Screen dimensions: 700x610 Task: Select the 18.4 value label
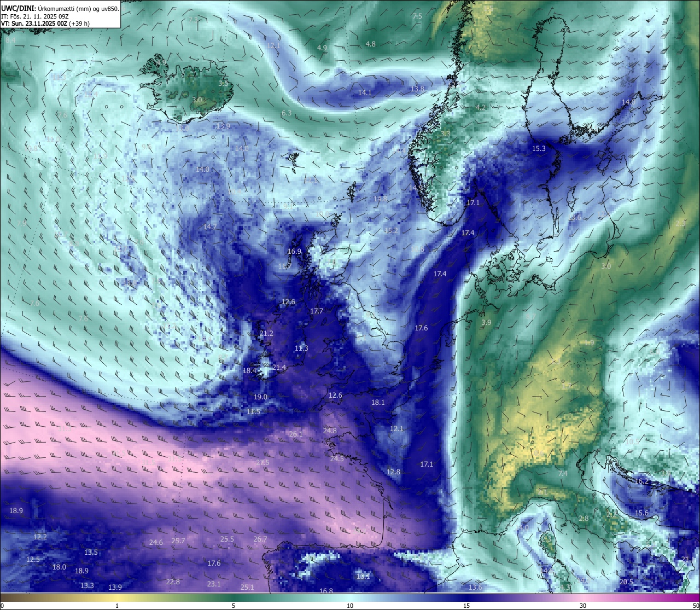point(249,370)
